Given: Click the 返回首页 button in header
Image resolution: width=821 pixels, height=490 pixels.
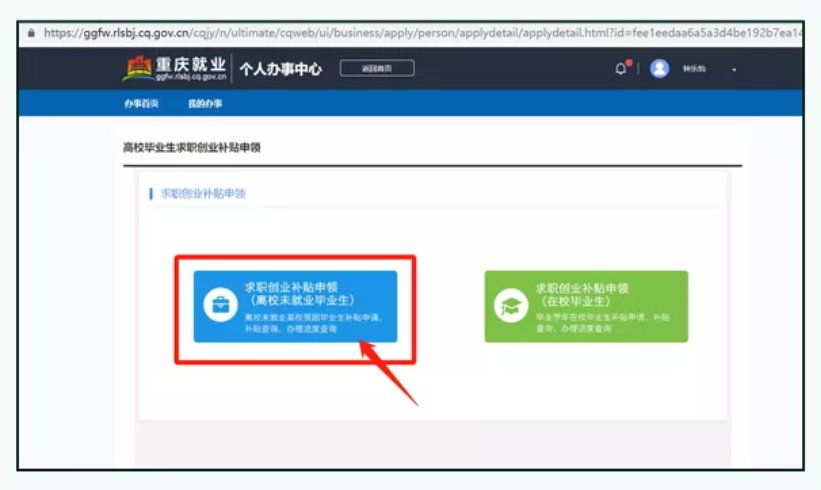Looking at the screenshot, I should [377, 68].
